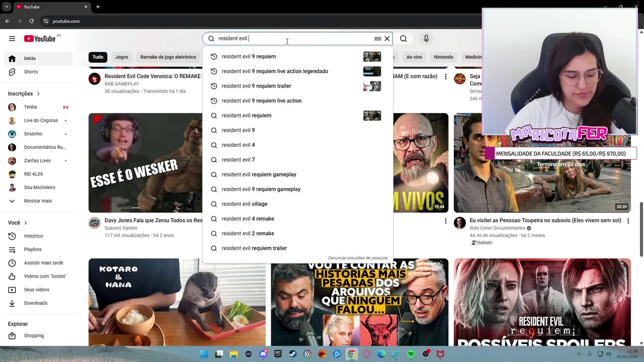Image resolution: width=644 pixels, height=362 pixels.
Task: Open Steam from the taskbar
Action: click(293, 354)
